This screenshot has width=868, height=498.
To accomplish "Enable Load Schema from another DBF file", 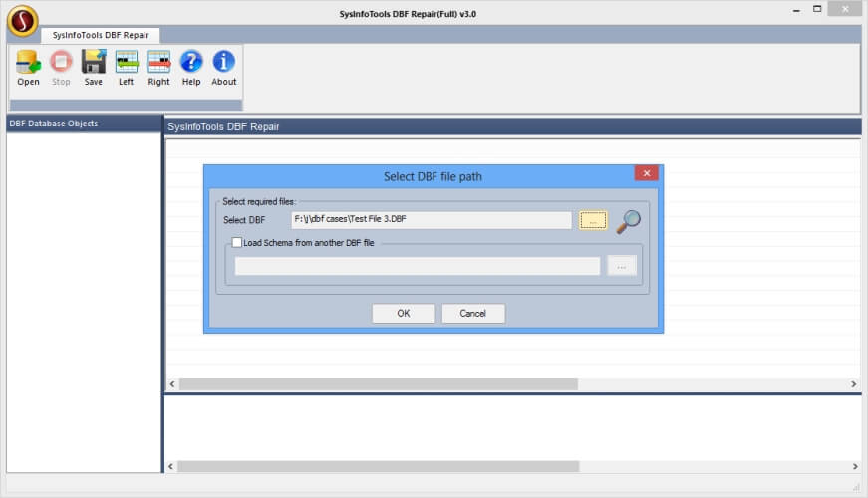I will click(x=237, y=242).
